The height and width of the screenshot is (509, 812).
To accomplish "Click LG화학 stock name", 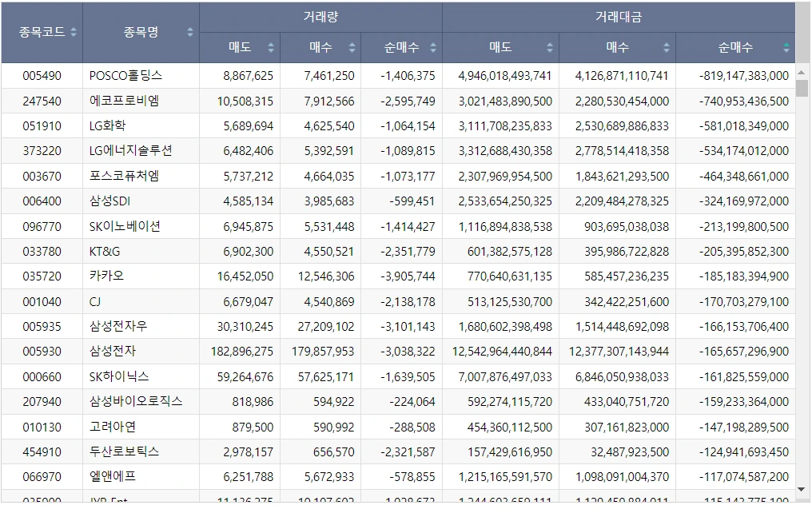I will tap(107, 125).
